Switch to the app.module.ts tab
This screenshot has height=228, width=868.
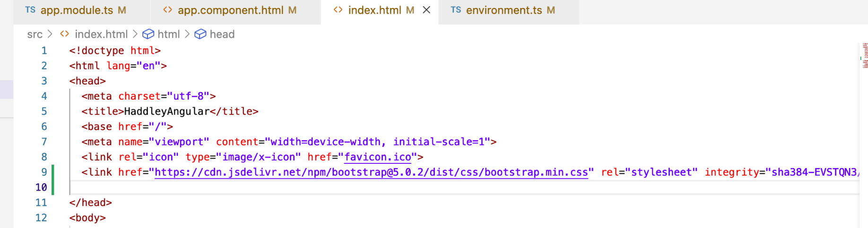(76, 10)
